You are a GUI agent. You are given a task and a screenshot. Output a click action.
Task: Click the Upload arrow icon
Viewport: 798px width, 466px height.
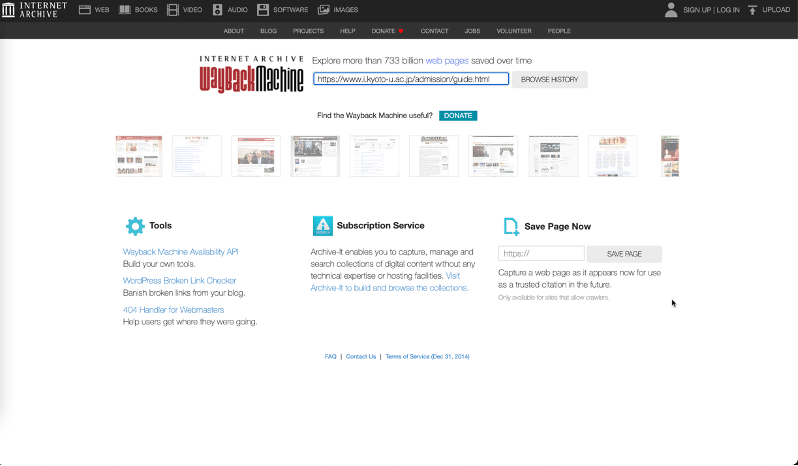752,10
